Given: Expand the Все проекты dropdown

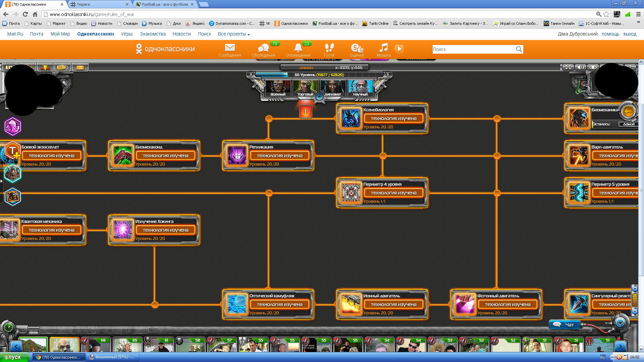Looking at the screenshot, I should 234,34.
